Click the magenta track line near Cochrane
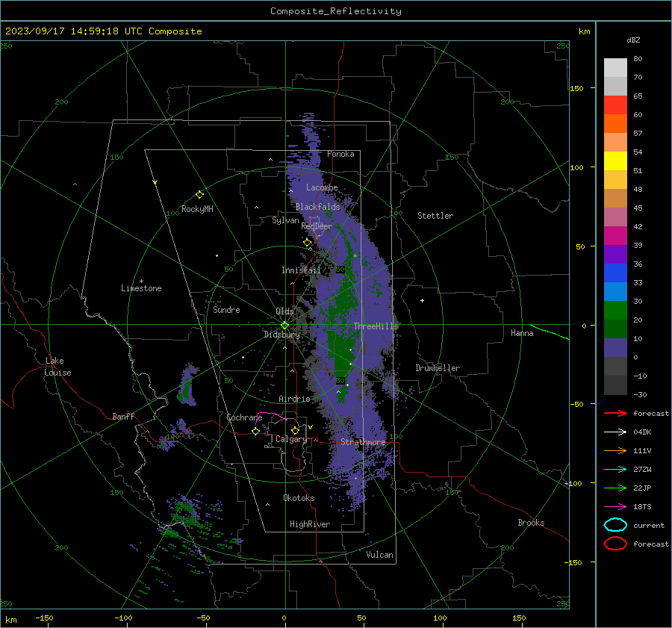 (271, 415)
